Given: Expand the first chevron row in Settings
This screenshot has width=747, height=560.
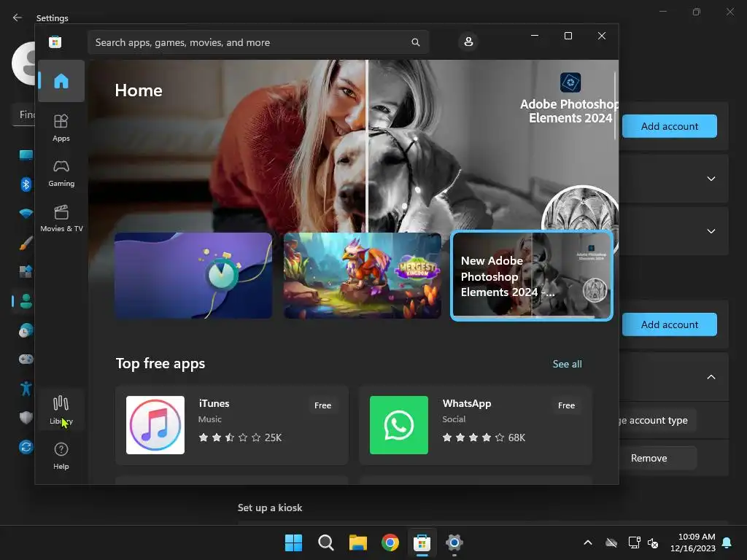Looking at the screenshot, I should pyautogui.click(x=711, y=179).
